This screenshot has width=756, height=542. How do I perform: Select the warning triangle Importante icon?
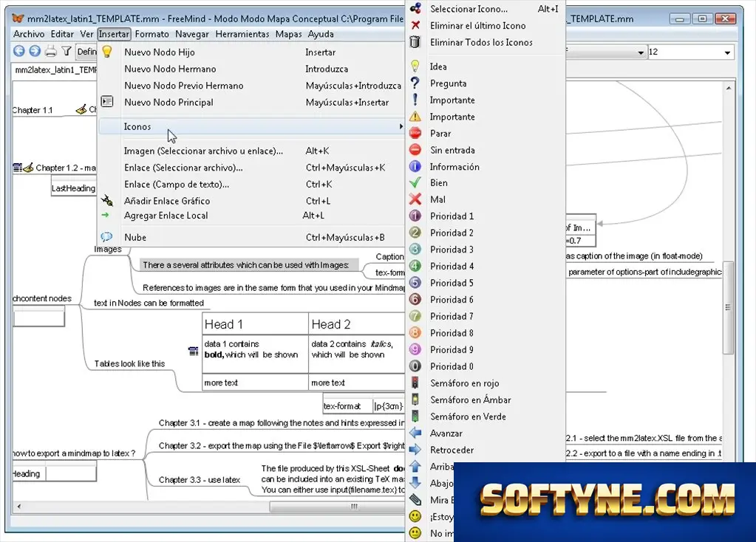[x=415, y=117]
